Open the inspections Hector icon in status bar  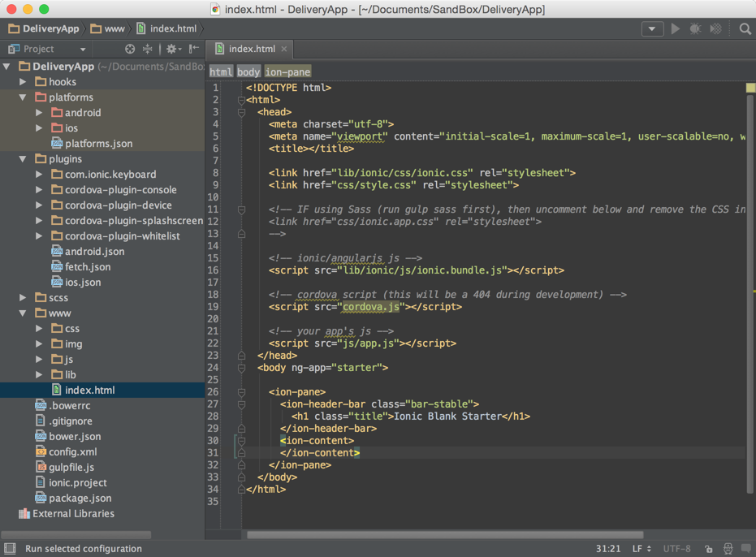pos(728,549)
